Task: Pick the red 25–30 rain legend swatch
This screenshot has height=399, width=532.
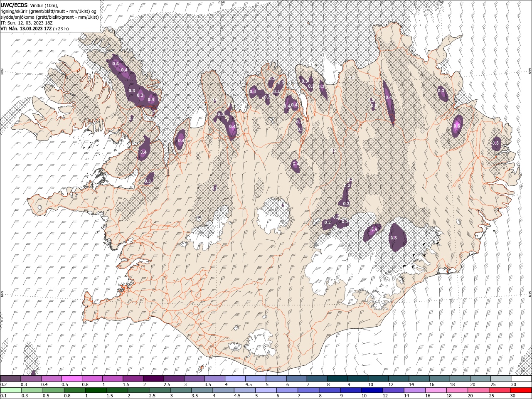Action: tap(499, 390)
